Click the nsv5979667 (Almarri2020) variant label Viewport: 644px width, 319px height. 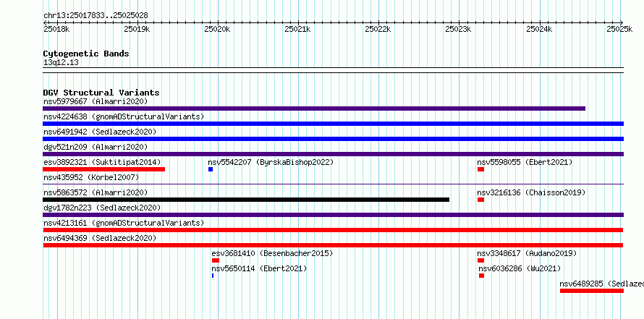pos(96,101)
